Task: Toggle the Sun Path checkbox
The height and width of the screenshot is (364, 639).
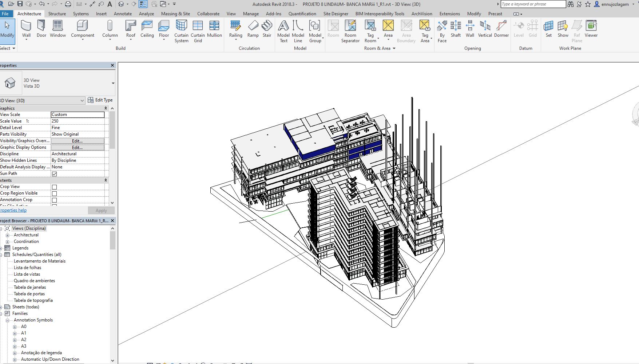Action: point(55,173)
